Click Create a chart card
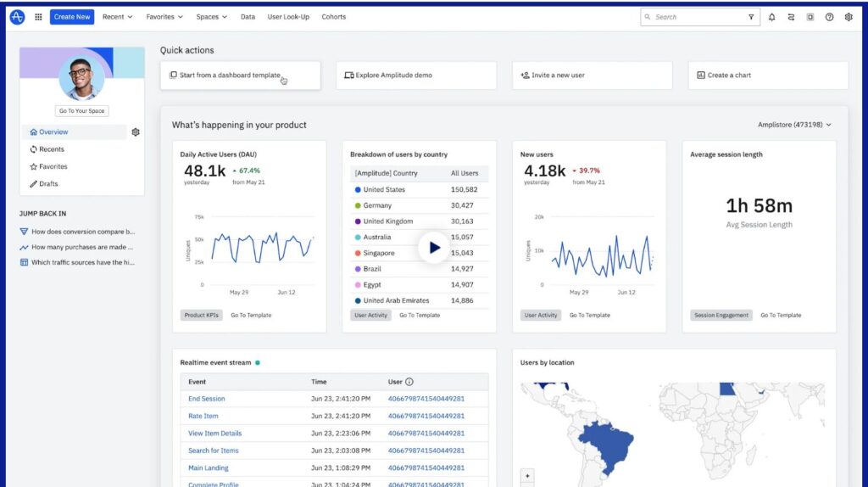868x487 pixels. click(768, 76)
